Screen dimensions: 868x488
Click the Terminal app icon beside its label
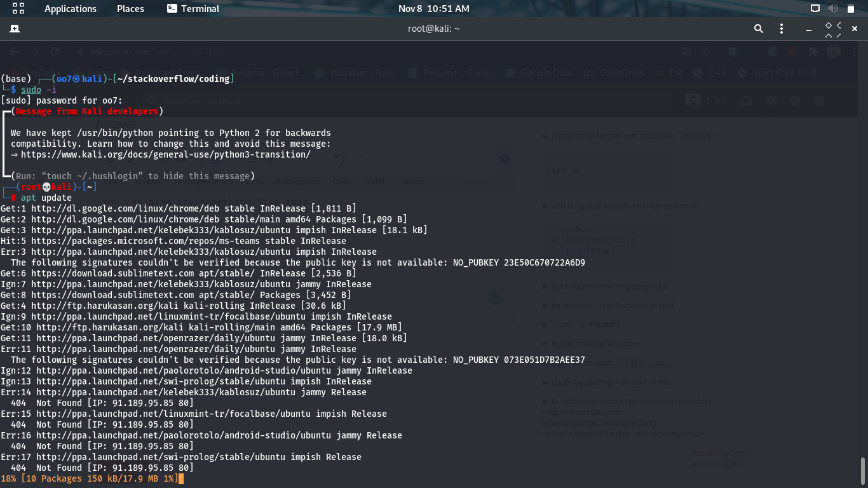[171, 8]
